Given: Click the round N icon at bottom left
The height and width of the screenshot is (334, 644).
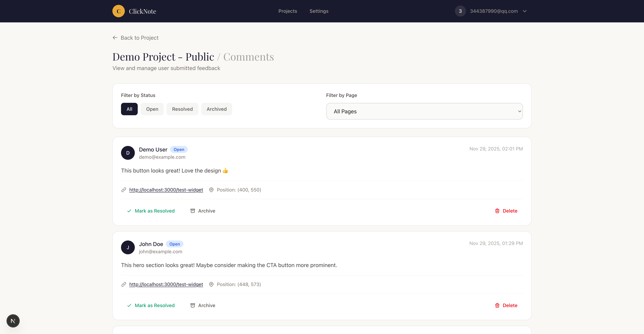Looking at the screenshot, I should click(x=13, y=321).
